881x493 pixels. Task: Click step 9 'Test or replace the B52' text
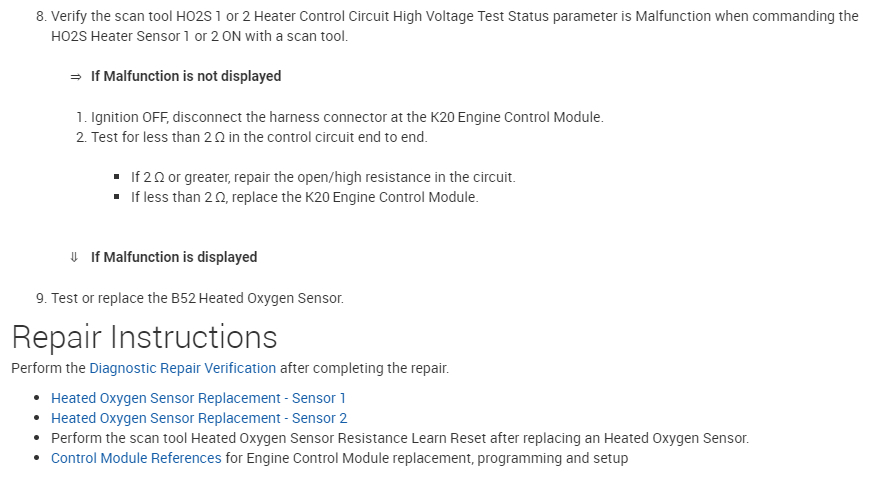pos(197,298)
